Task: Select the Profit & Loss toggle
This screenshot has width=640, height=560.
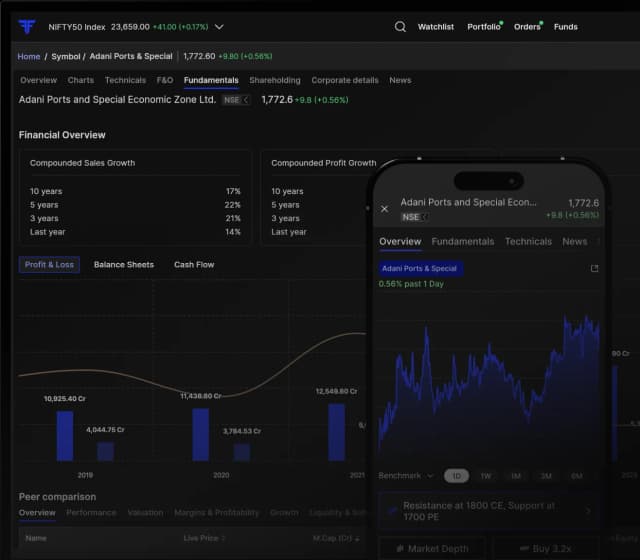Action: coord(49,264)
